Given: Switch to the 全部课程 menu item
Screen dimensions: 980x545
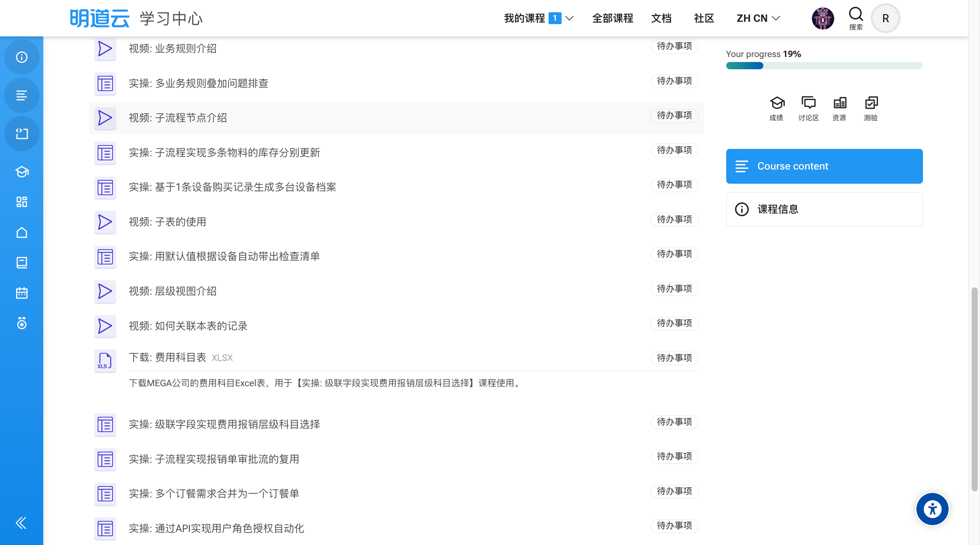Looking at the screenshot, I should pyautogui.click(x=612, y=18).
